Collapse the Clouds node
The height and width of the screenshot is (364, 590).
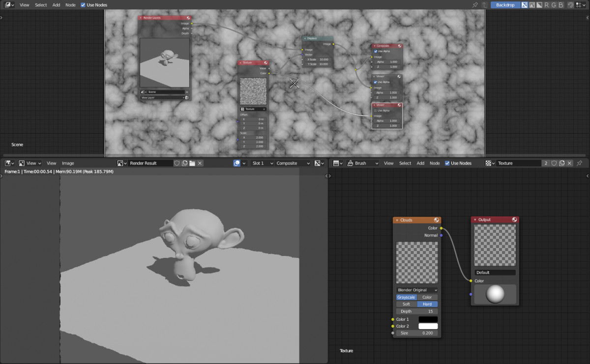point(397,220)
